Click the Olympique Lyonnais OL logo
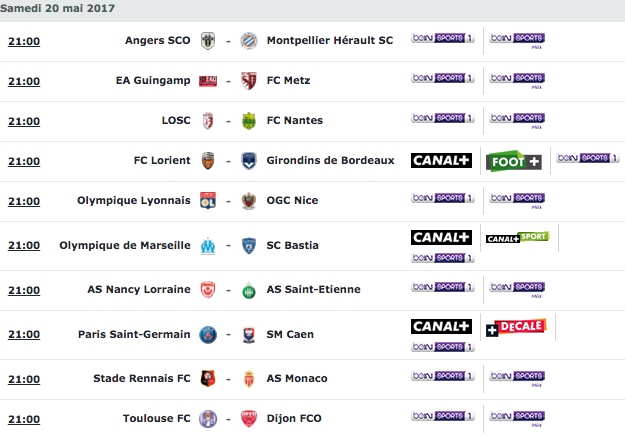Viewport: 625px width, 437px height. [x=208, y=201]
